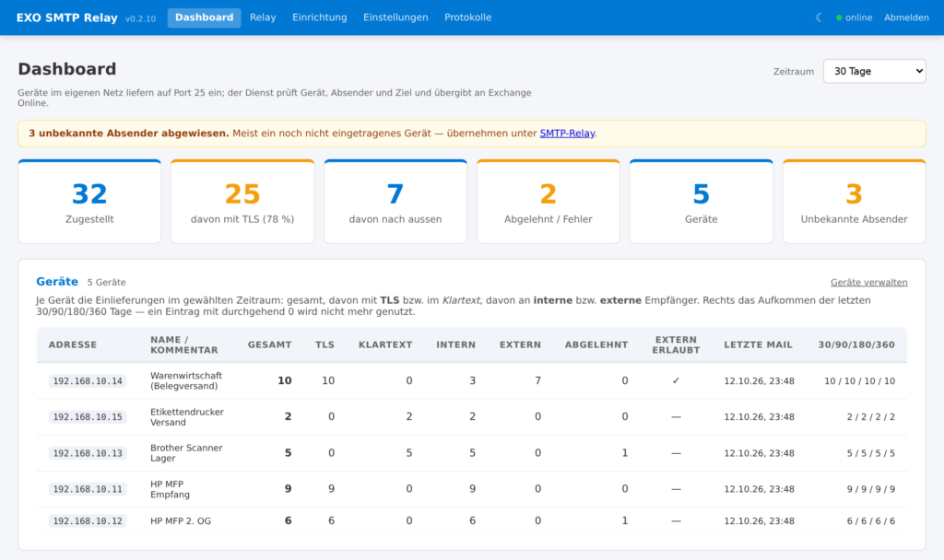944x560 pixels.
Task: Open the Zeitraum dropdown showing 30 Tage
Action: pyautogui.click(x=874, y=71)
